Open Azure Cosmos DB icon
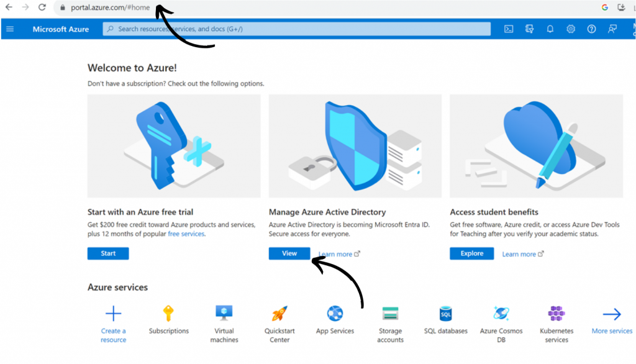Screen dimensions: 636x364 coord(501,313)
